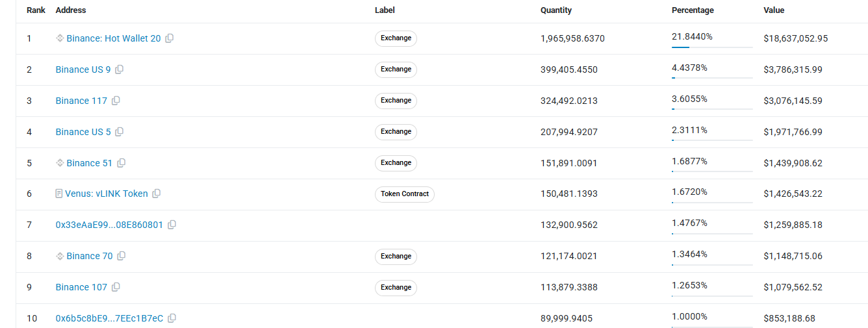Viewport: 868px width, 328px height.
Task: Select quantity 1,965,958.6370
Action: click(572, 38)
